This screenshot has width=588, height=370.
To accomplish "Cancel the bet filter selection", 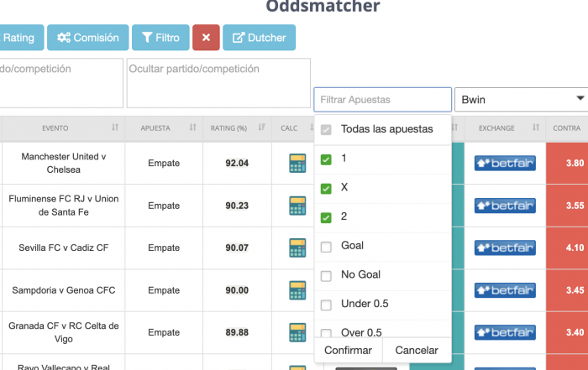I will tap(417, 350).
